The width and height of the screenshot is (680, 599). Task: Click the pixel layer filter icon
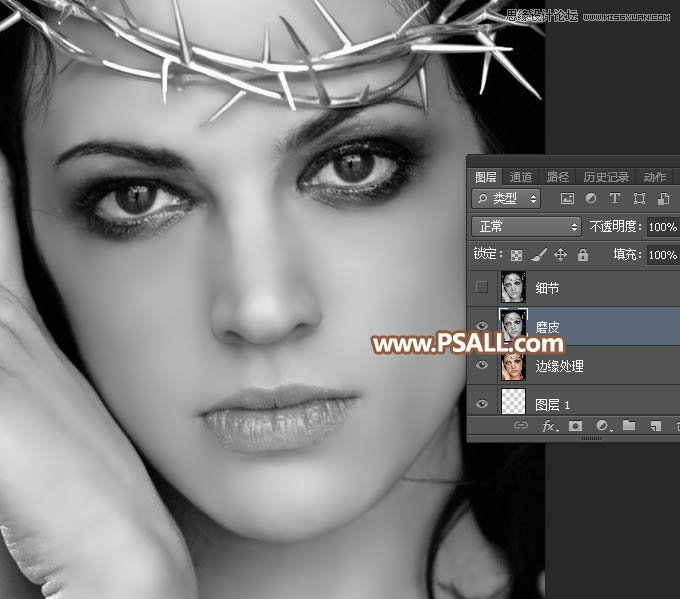pos(567,199)
